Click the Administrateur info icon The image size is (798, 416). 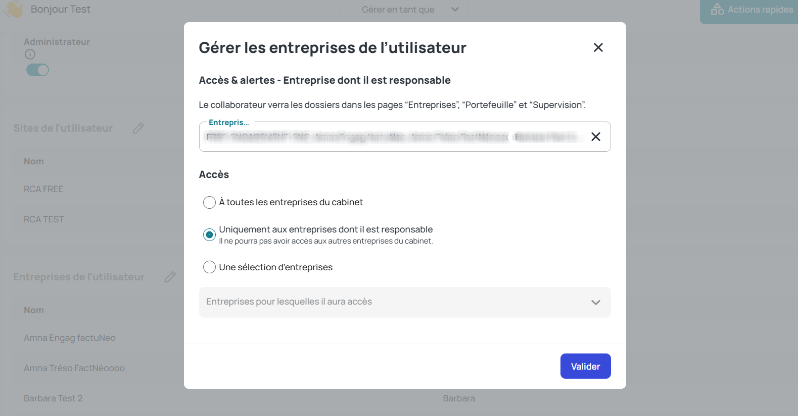[x=30, y=54]
